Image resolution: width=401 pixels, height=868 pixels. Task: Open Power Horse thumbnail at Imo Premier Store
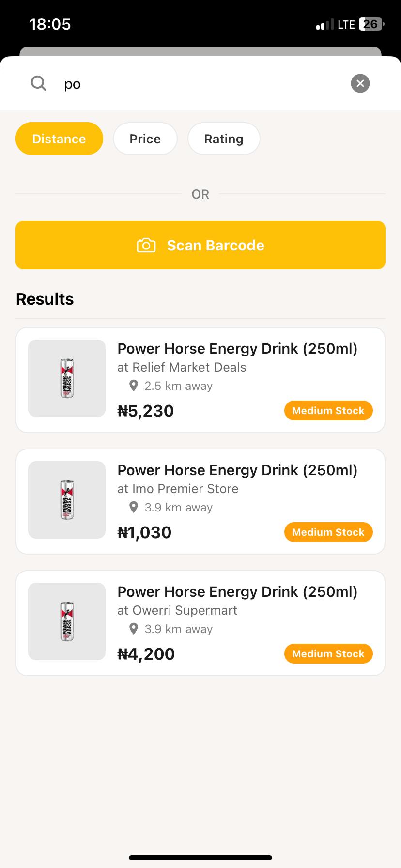pyautogui.click(x=67, y=500)
